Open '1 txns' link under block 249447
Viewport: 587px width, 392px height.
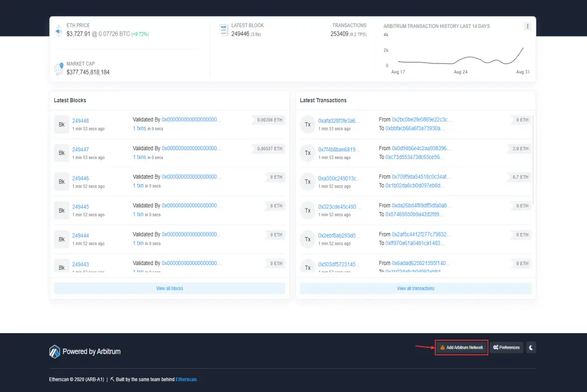139,157
